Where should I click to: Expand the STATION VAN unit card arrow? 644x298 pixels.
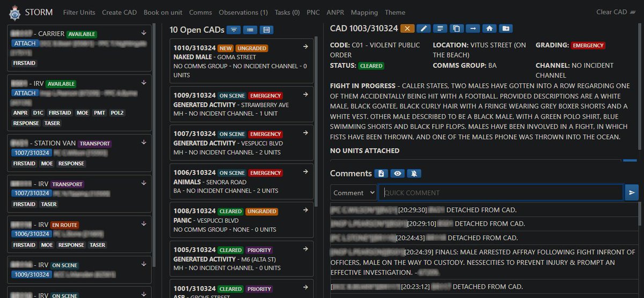(144, 143)
